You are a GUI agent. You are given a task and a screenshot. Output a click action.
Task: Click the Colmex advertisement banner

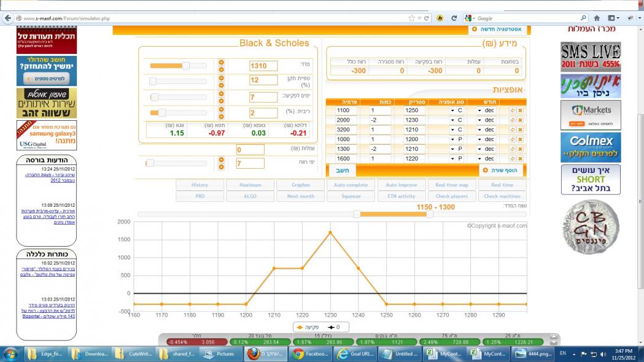591,147
